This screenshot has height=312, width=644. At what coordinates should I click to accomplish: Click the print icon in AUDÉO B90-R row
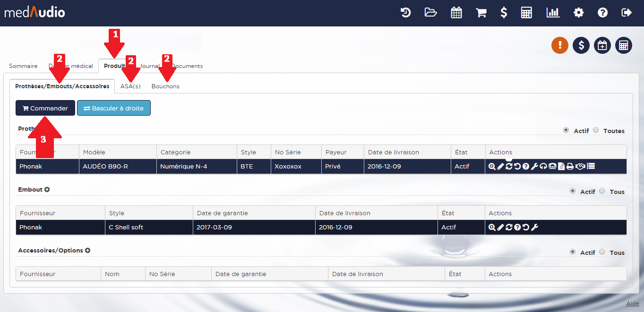[570, 166]
